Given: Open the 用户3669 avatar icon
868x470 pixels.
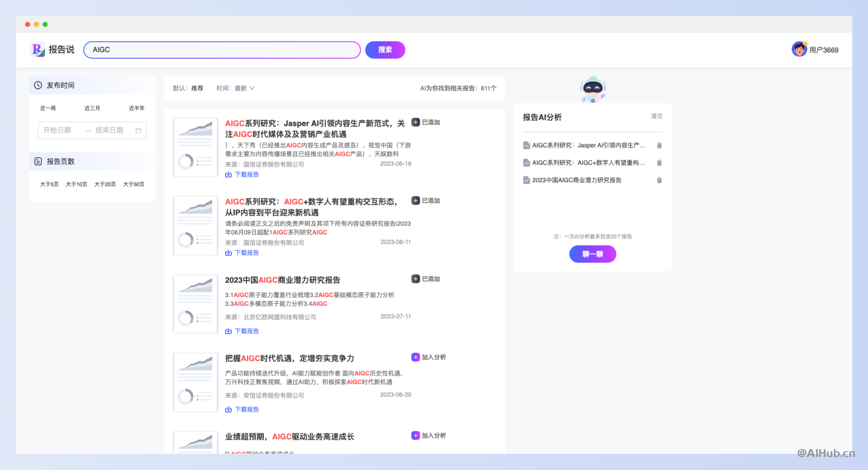Looking at the screenshot, I should point(799,49).
